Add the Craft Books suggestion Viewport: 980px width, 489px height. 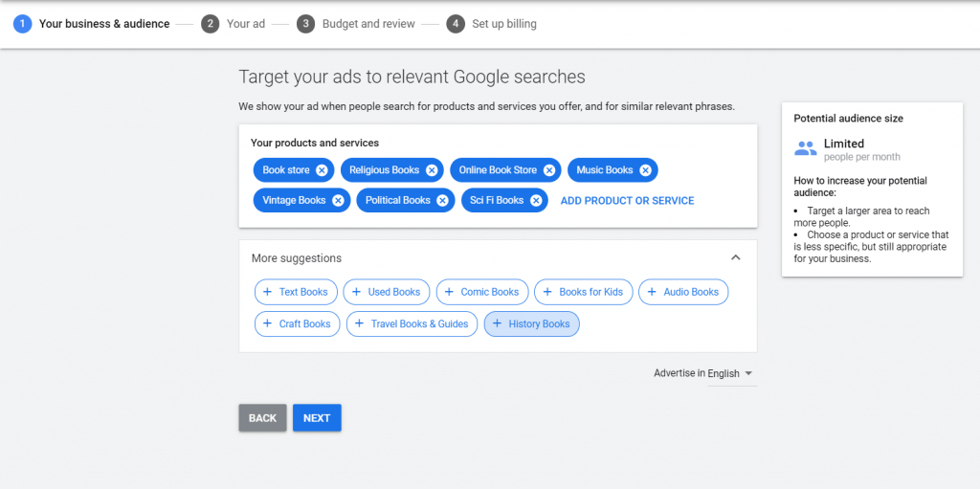point(297,323)
